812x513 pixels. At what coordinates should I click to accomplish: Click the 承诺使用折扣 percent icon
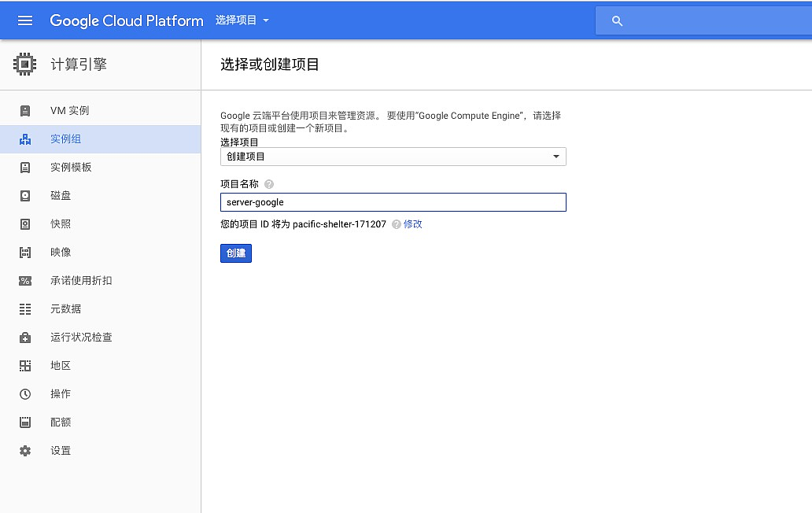pyautogui.click(x=25, y=281)
